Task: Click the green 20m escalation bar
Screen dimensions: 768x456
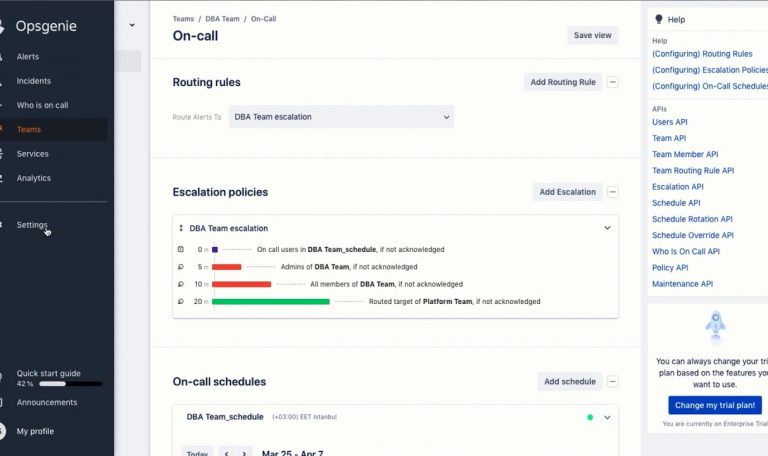Action: [x=271, y=302]
